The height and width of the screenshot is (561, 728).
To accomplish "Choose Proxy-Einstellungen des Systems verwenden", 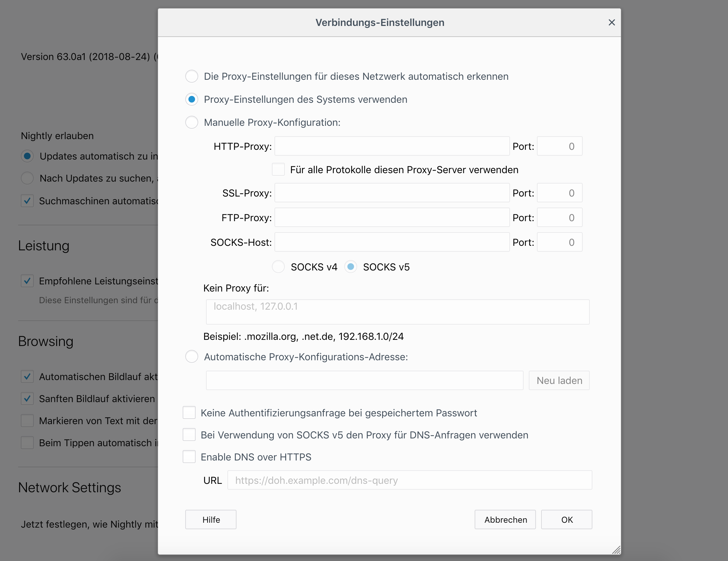I will 192,99.
